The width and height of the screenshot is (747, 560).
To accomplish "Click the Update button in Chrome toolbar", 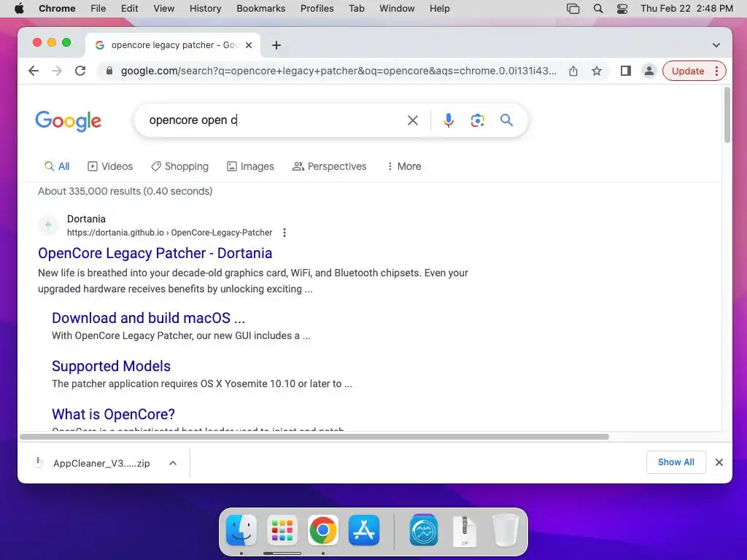I will [x=687, y=71].
